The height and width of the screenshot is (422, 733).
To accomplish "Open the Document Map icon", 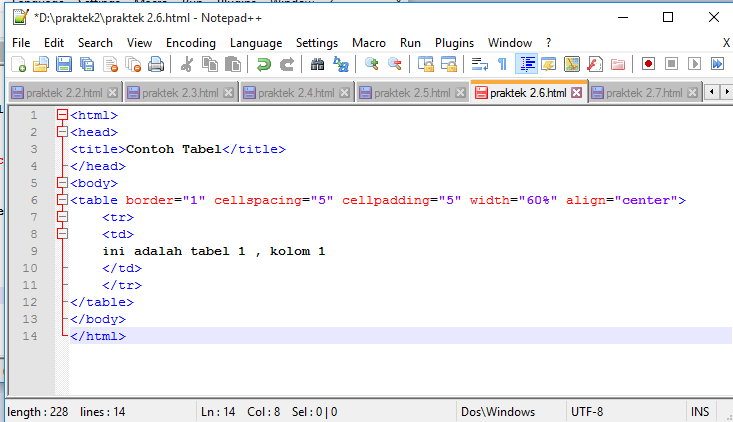I will click(572, 64).
